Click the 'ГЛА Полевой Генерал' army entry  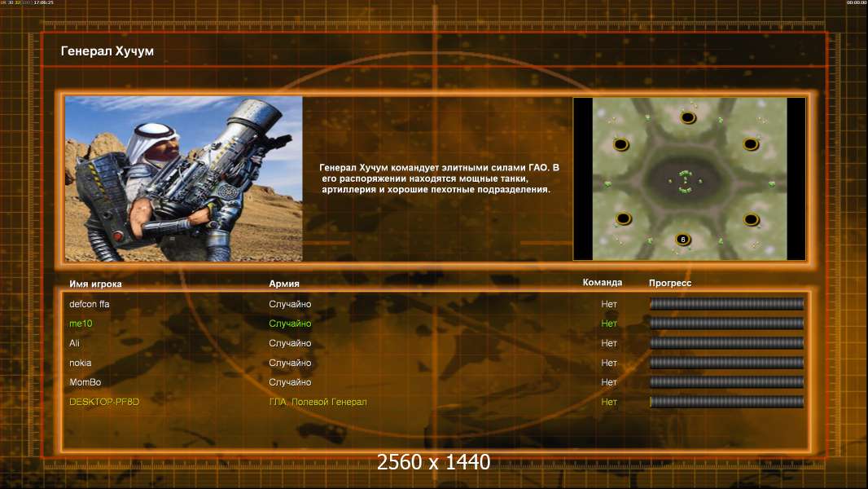click(x=318, y=402)
